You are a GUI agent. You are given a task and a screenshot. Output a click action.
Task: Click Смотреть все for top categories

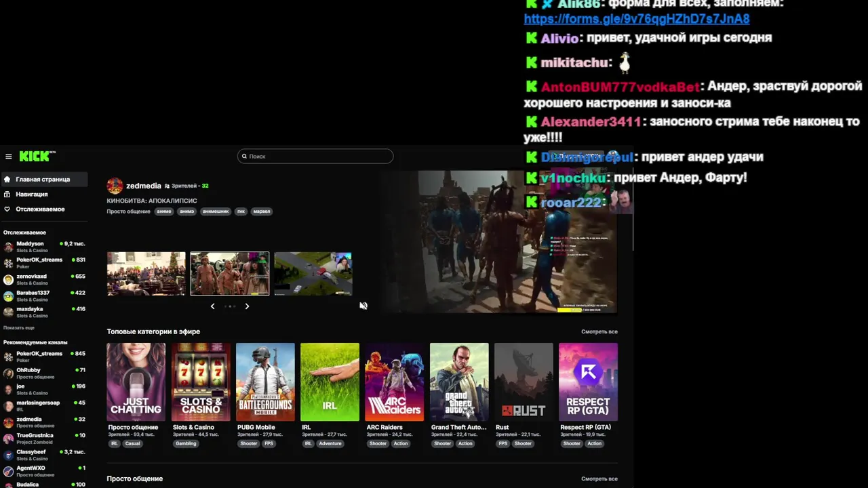pos(599,331)
